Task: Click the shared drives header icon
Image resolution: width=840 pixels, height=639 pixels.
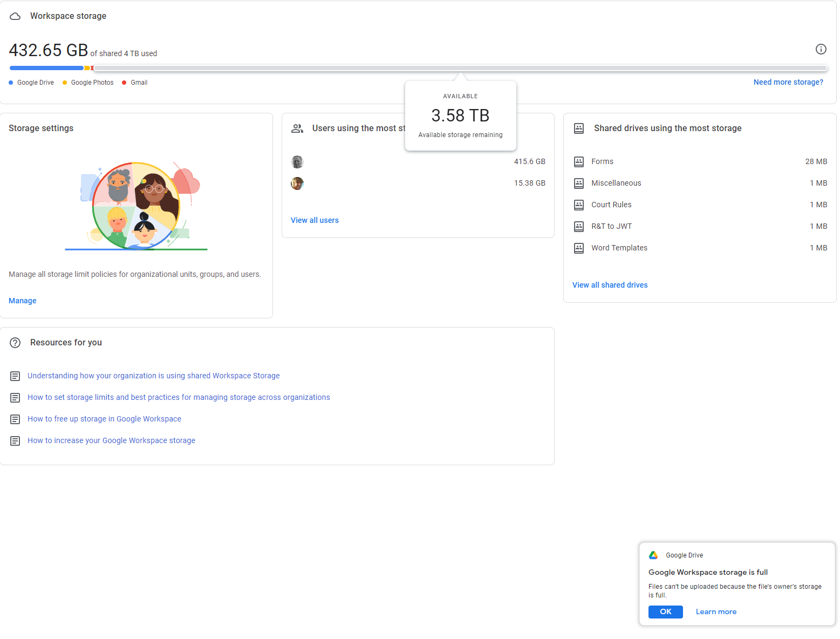Action: [x=579, y=128]
